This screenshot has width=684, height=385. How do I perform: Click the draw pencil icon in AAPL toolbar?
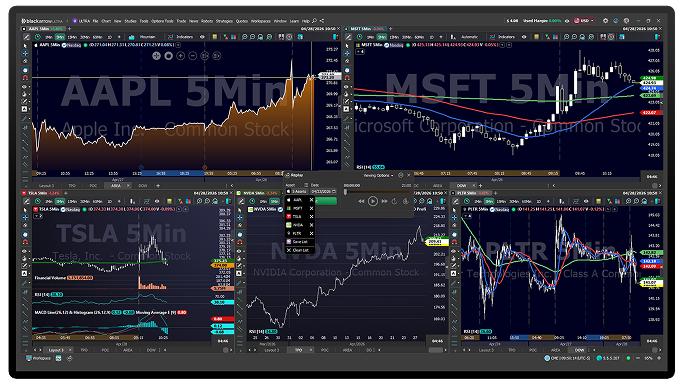27,37
